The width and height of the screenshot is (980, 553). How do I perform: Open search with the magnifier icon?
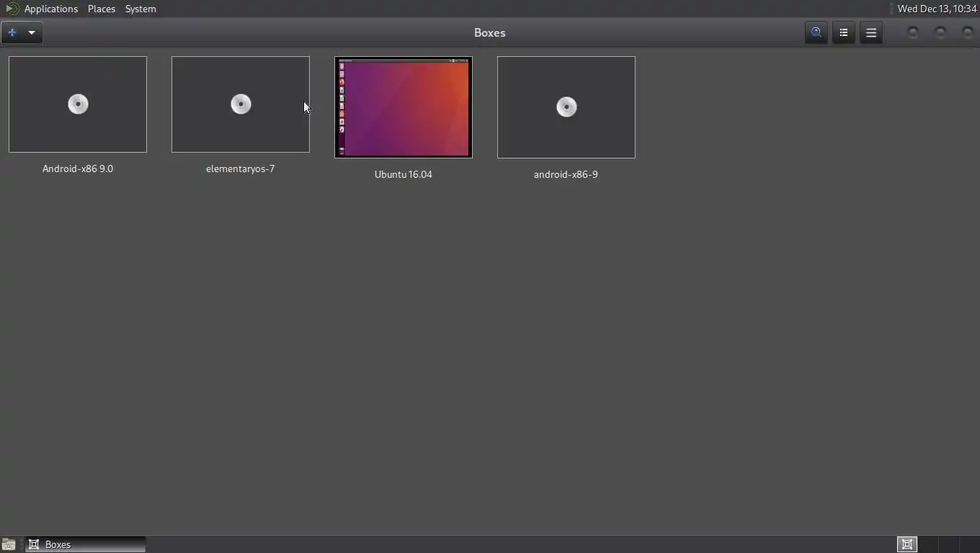[x=816, y=32]
